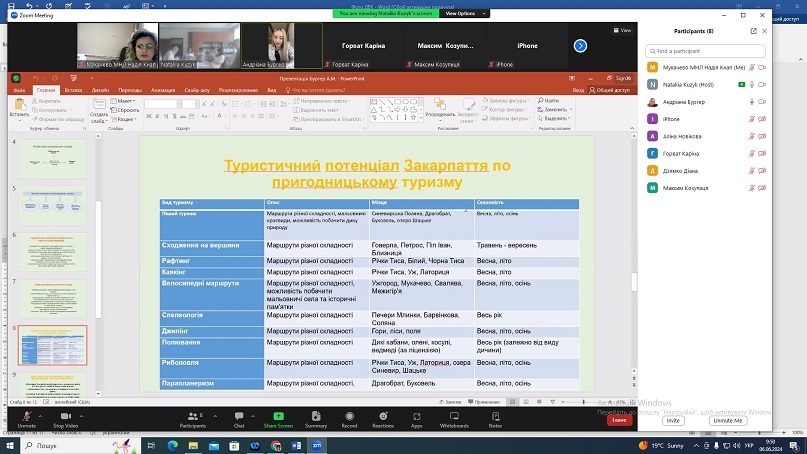Click the Упорядочить arrange icon in PowerPoint
807x454 pixels.
coord(440,104)
